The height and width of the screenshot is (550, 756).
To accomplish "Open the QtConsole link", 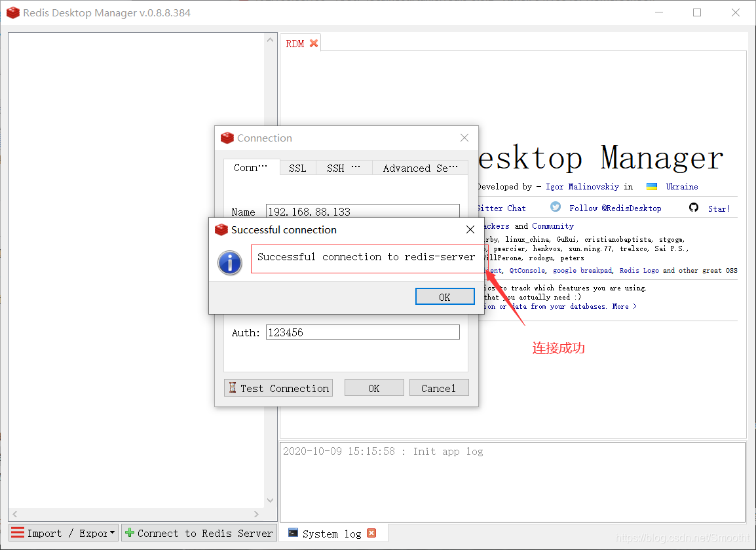I will coord(527,271).
